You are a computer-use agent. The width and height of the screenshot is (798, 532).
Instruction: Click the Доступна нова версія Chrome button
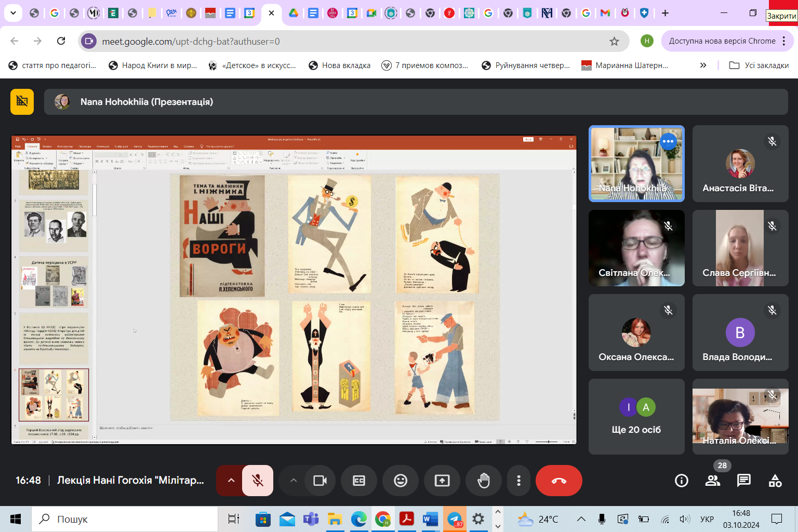[x=722, y=41]
